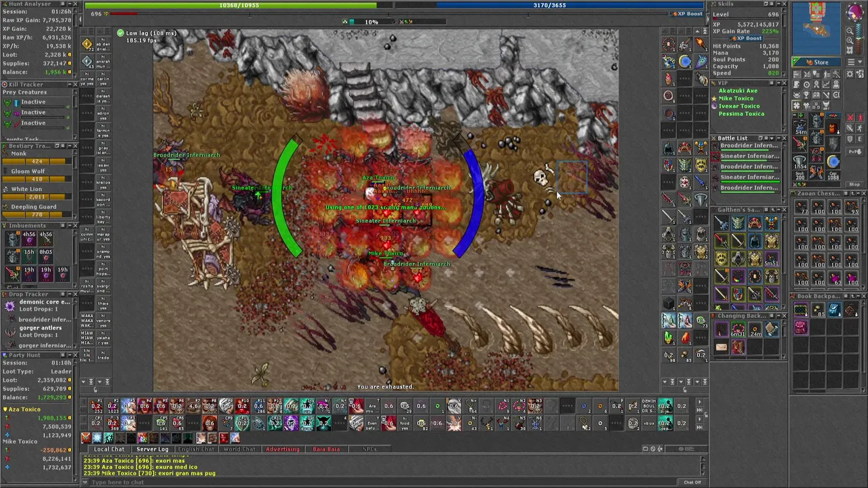Click the ice cream cone hotkey icon
This screenshot has height=488, width=868.
667,79
